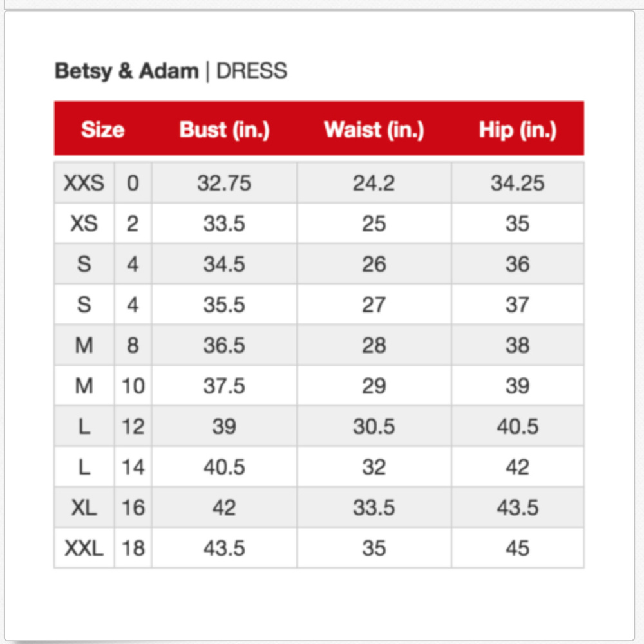Select the XXS size cell

point(84,183)
